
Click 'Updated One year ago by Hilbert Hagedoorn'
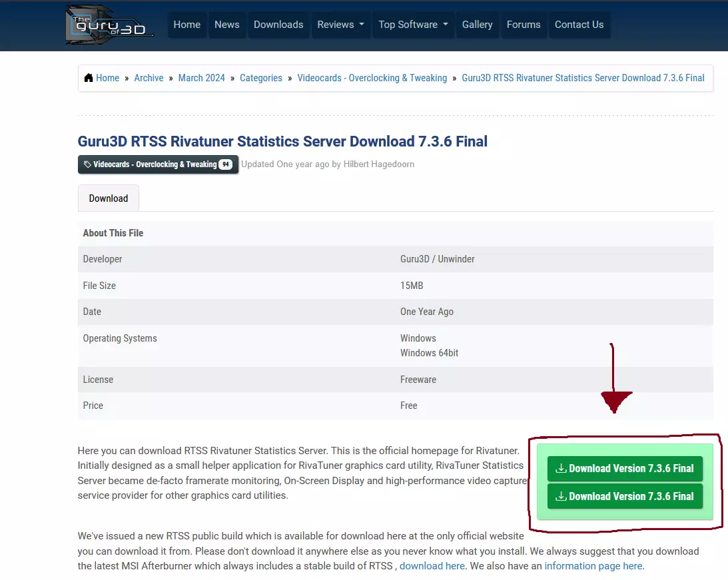tap(328, 164)
